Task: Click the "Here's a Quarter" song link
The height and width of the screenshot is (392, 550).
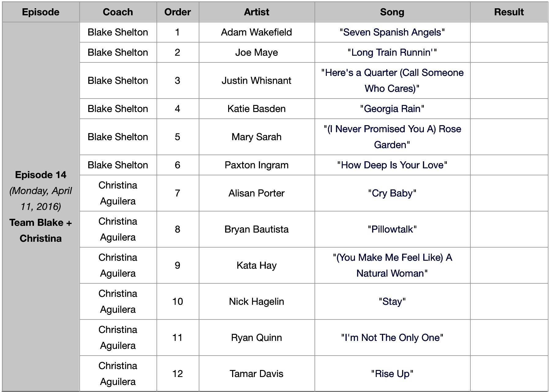Action: [x=392, y=73]
